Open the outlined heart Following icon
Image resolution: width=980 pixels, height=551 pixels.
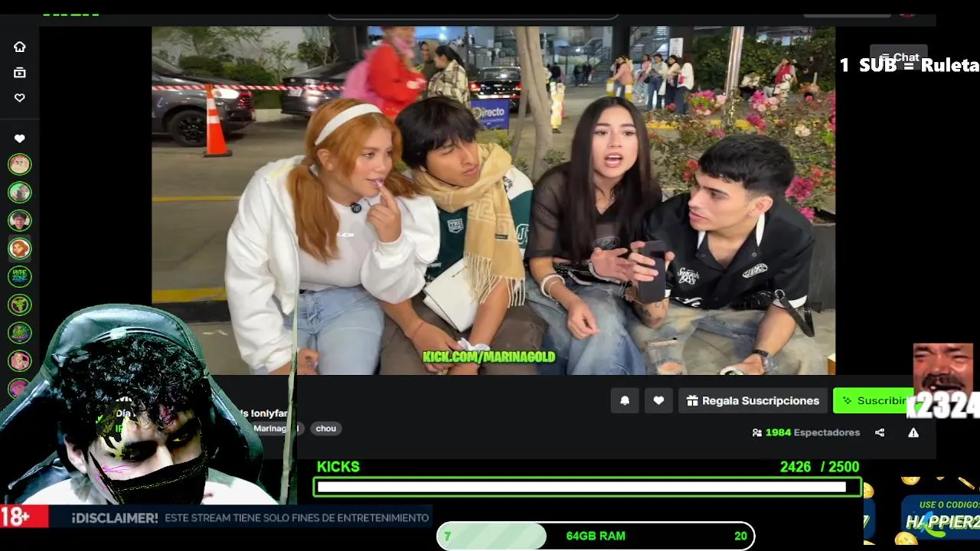pyautogui.click(x=20, y=98)
